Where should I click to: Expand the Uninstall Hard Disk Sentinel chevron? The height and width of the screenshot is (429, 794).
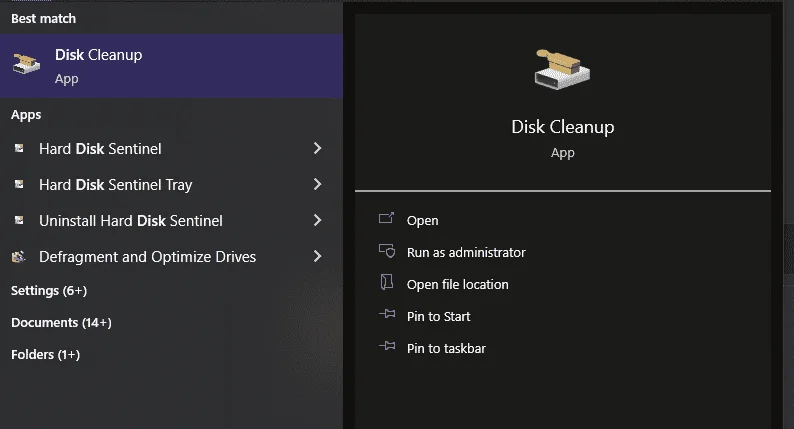tap(317, 220)
